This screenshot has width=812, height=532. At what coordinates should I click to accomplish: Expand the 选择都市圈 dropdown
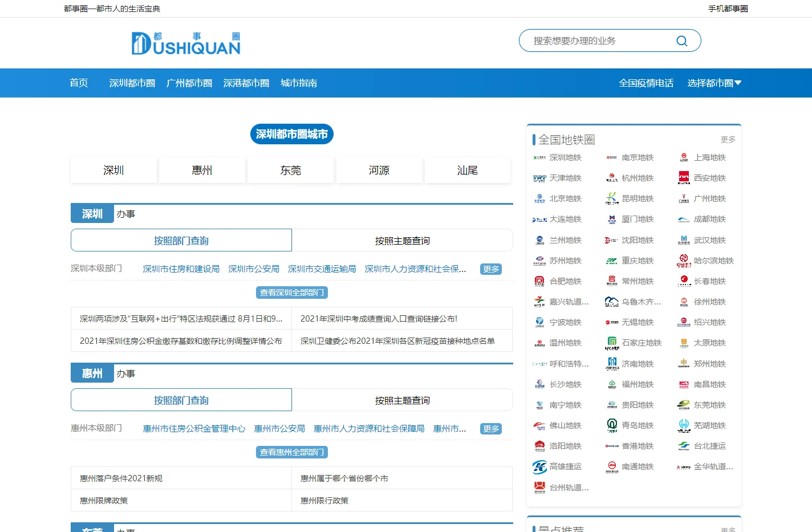point(714,83)
